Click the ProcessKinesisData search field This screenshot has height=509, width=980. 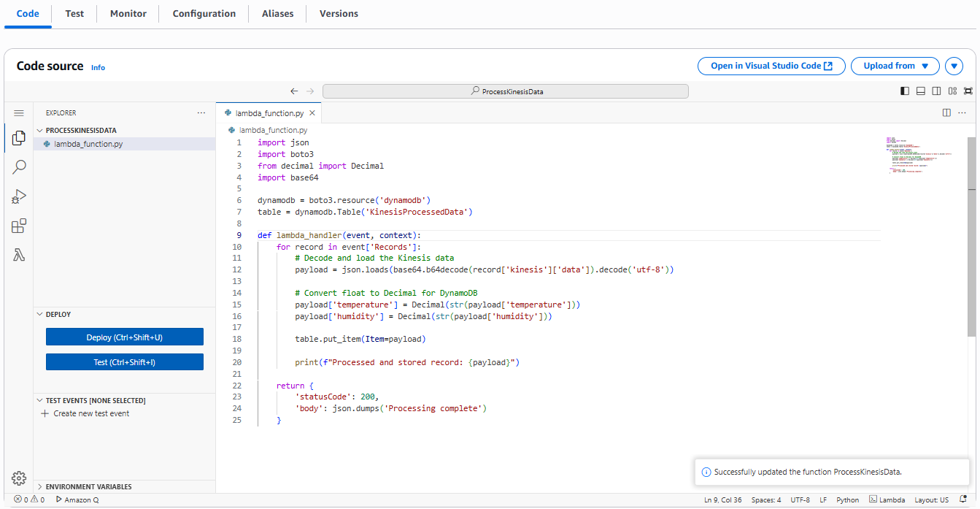point(505,91)
